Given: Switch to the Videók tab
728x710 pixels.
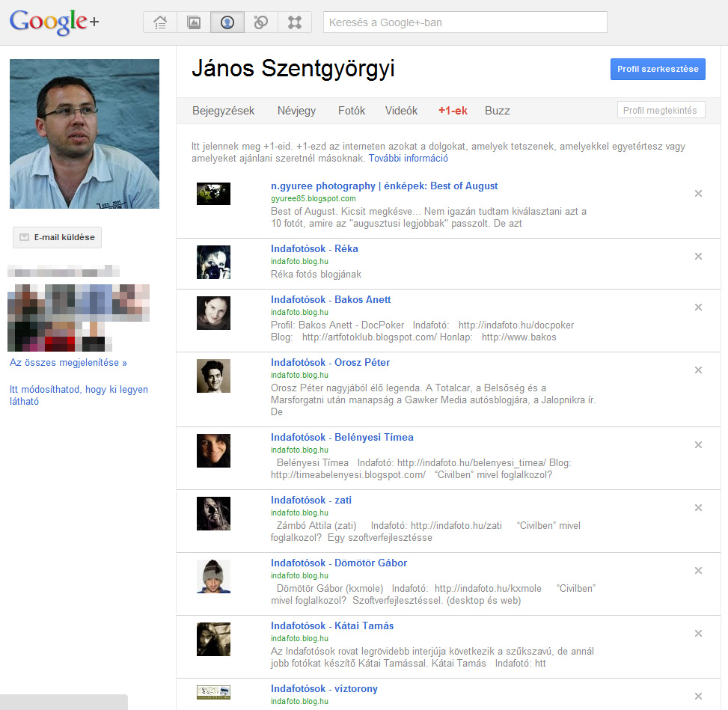Looking at the screenshot, I should [x=401, y=111].
